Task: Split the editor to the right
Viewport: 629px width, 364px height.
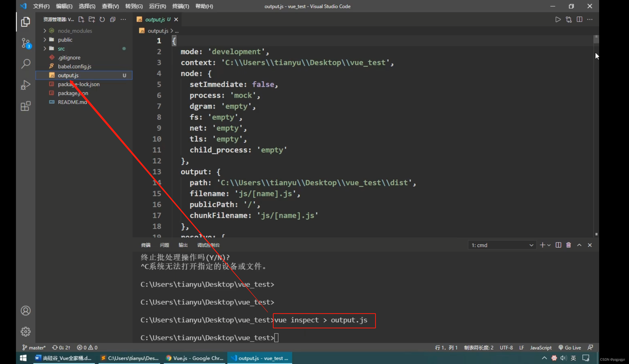Action: click(x=579, y=19)
